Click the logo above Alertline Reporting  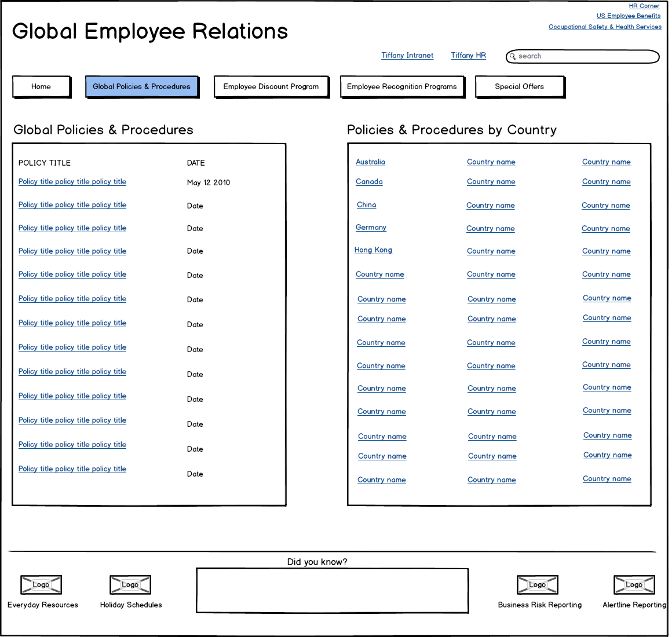pos(634,585)
